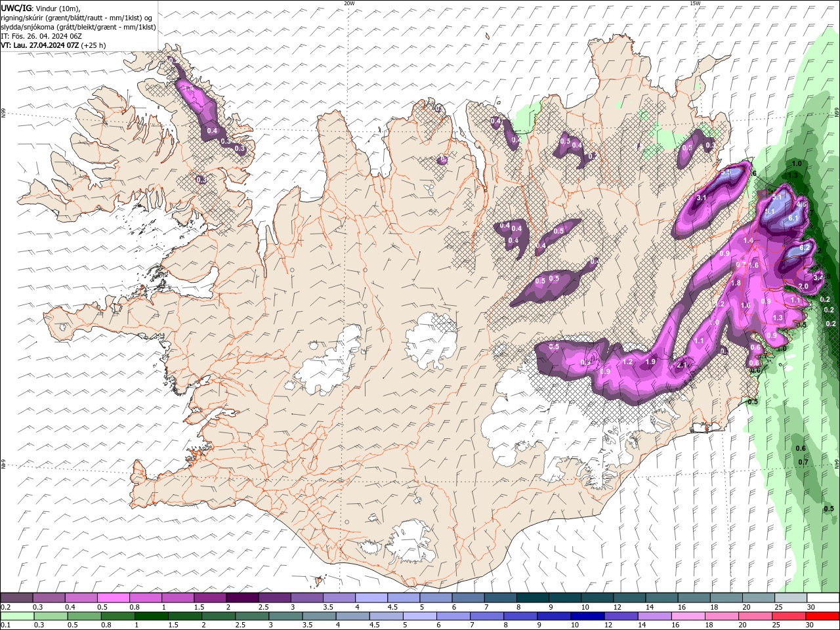The image size is (840, 630).
Task: Click the 'IT: Fös. 26. 04. 2024 06Z' init time line
Action: [41, 36]
